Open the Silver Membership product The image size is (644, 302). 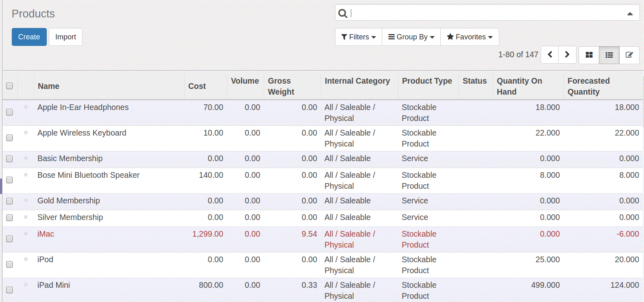(70, 217)
